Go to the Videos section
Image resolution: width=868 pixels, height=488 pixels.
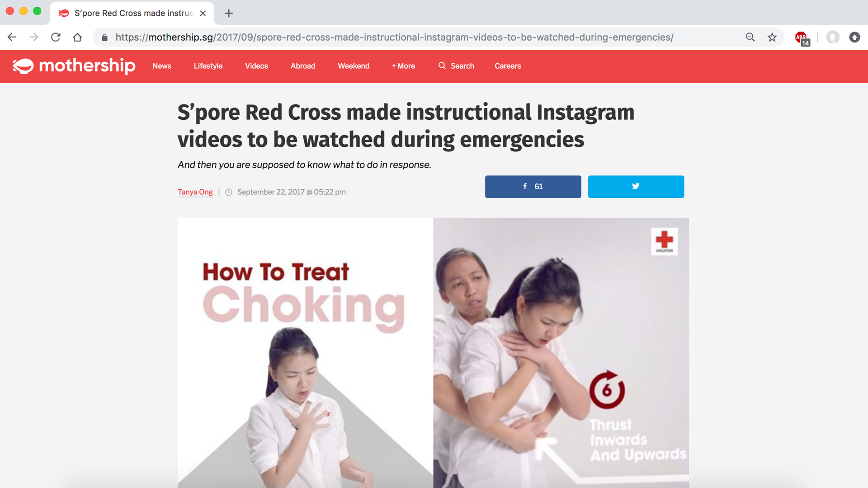point(256,66)
